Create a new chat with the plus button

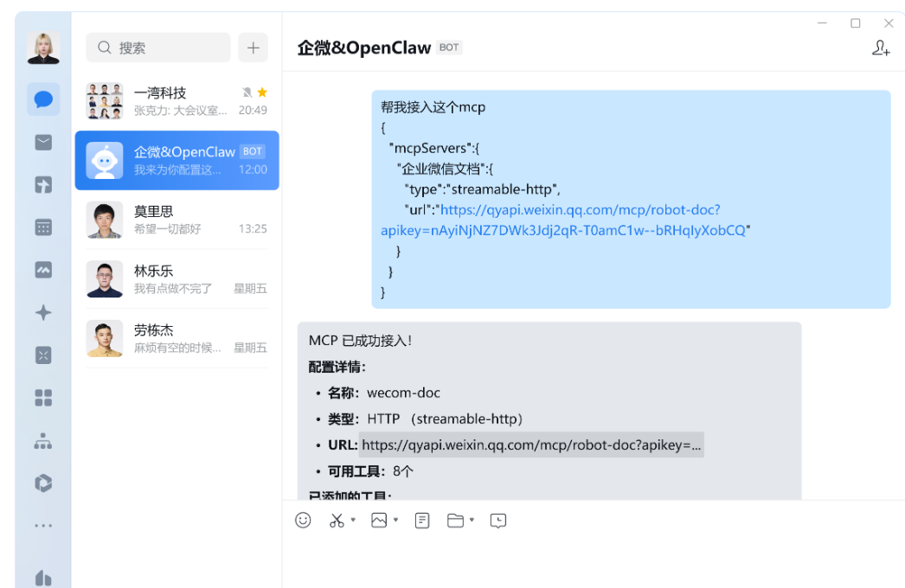[253, 48]
